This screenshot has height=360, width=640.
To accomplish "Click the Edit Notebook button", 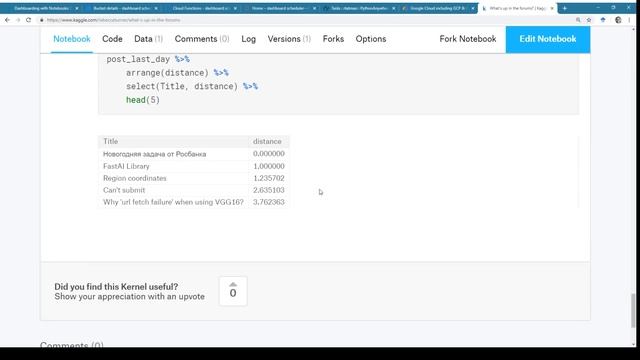I will click(x=548, y=39).
